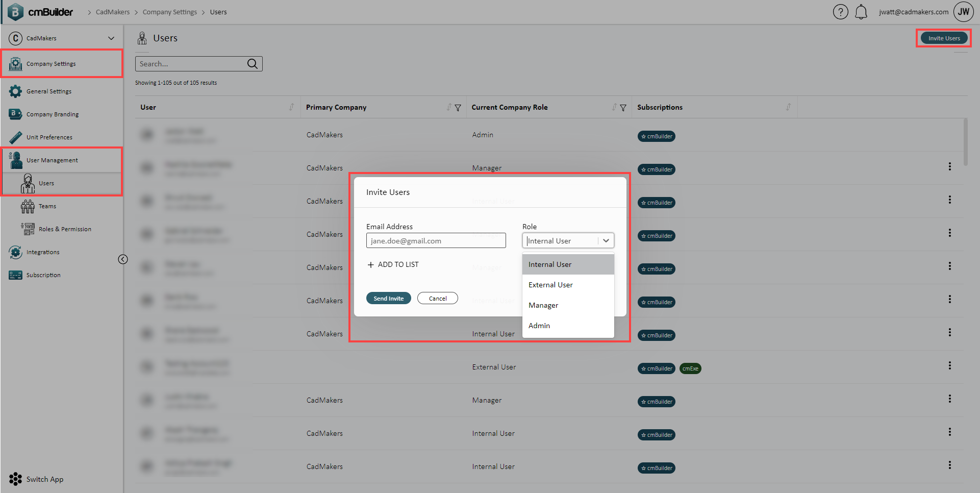
Task: Click the user list vertical scrollbar
Action: point(965,142)
